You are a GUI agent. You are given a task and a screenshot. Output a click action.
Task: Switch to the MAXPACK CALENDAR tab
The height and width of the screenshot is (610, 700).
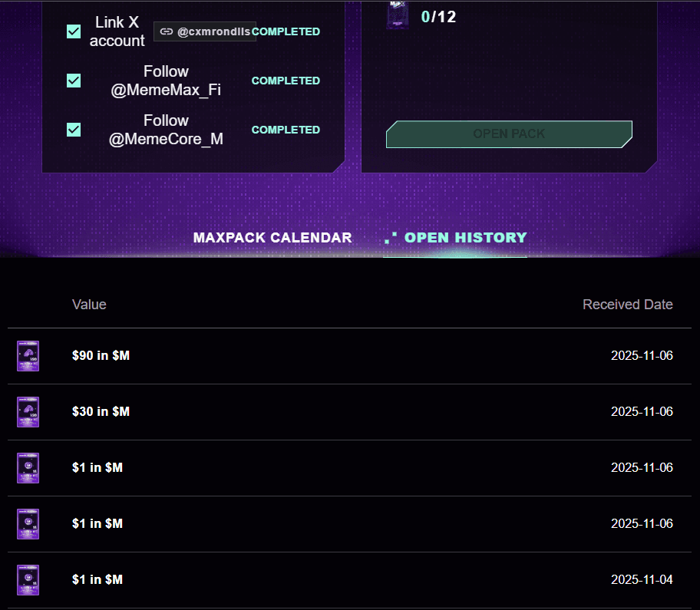272,238
